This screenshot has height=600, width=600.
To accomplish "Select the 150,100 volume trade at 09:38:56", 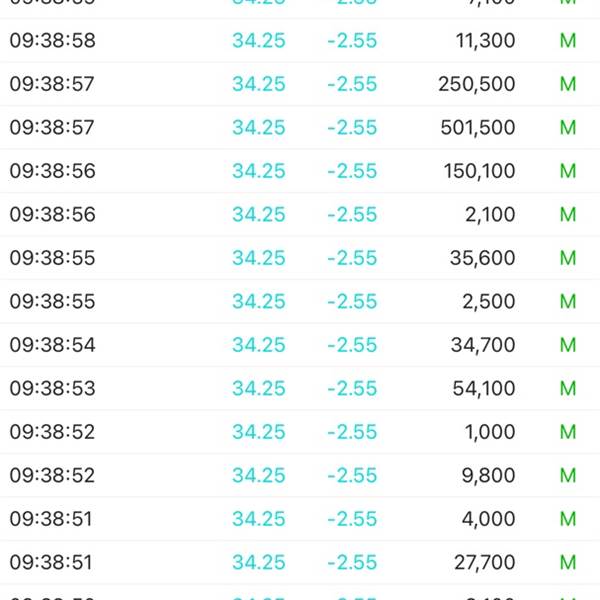I will click(300, 171).
